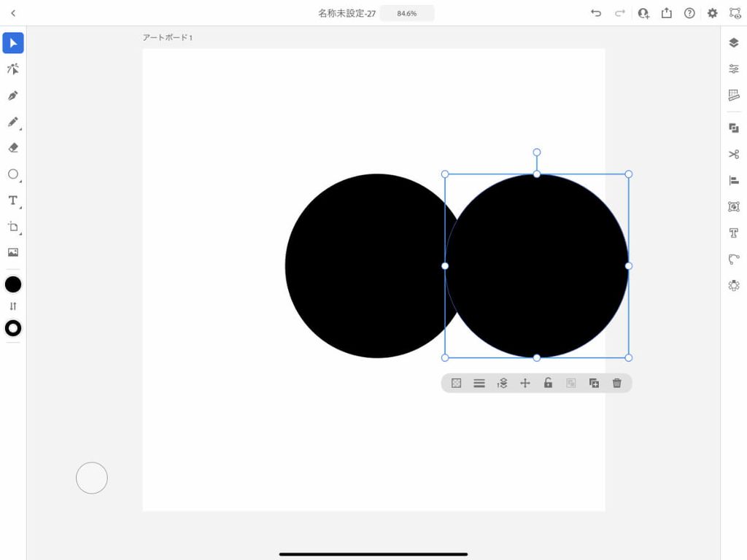Image resolution: width=747 pixels, height=560 pixels.
Task: Open the stroke color swatch
Action: (x=13, y=328)
